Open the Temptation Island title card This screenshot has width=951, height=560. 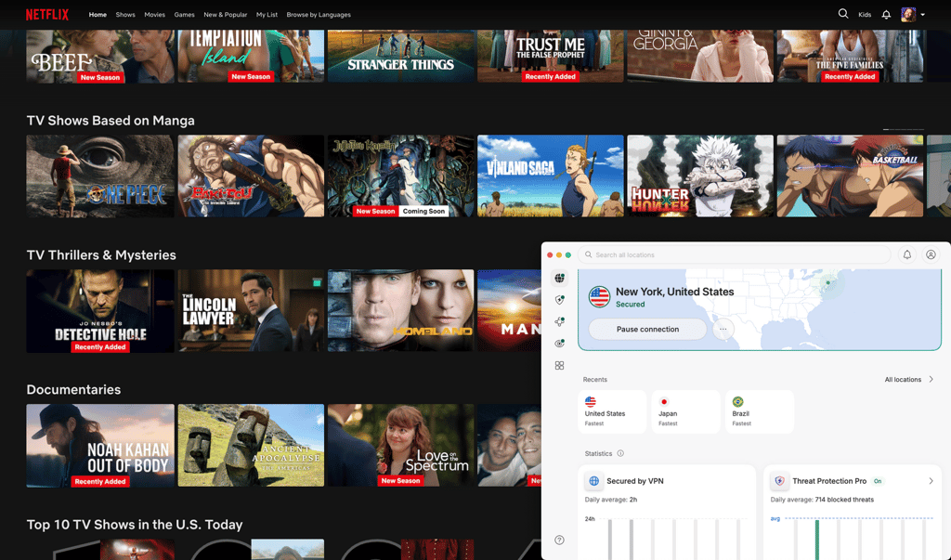tap(251, 56)
